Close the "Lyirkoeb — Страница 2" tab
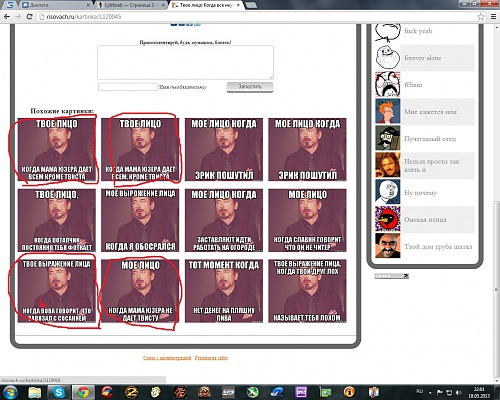The width and height of the screenshot is (500, 400). (x=163, y=5)
